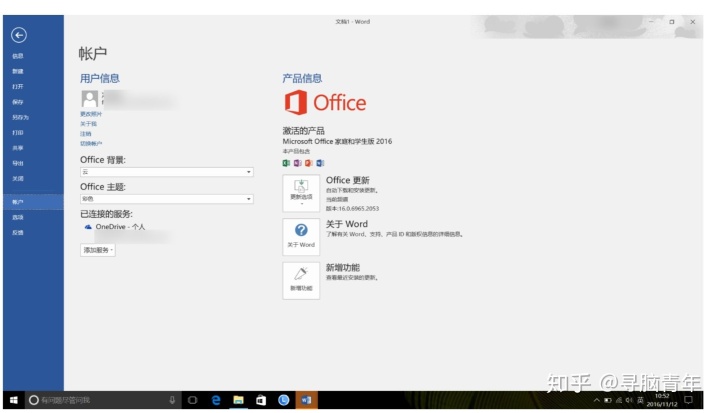
Task: Click the OneDrive cloud icon
Action: tap(88, 227)
